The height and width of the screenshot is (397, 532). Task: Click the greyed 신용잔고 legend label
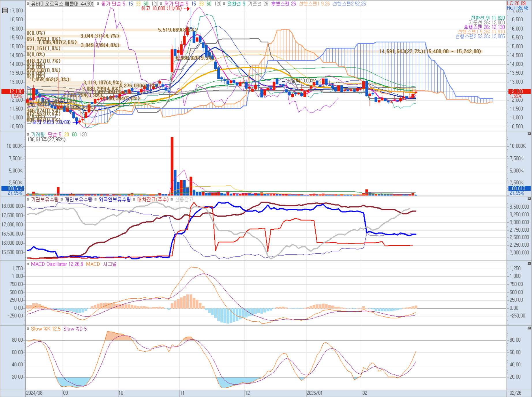184,199
